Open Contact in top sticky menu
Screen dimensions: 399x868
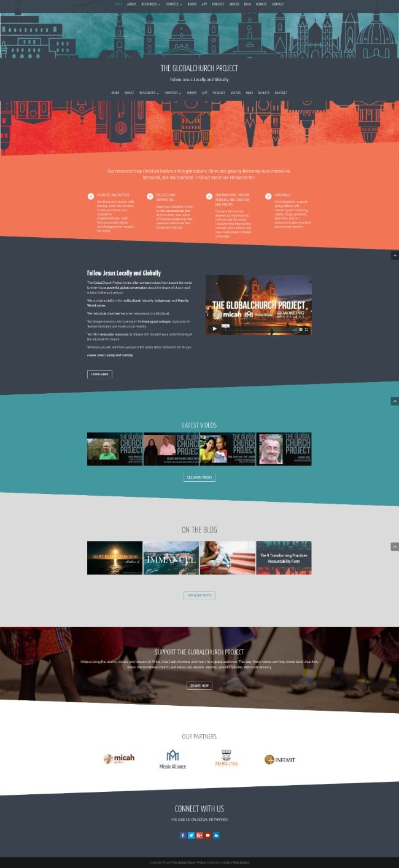tap(278, 4)
